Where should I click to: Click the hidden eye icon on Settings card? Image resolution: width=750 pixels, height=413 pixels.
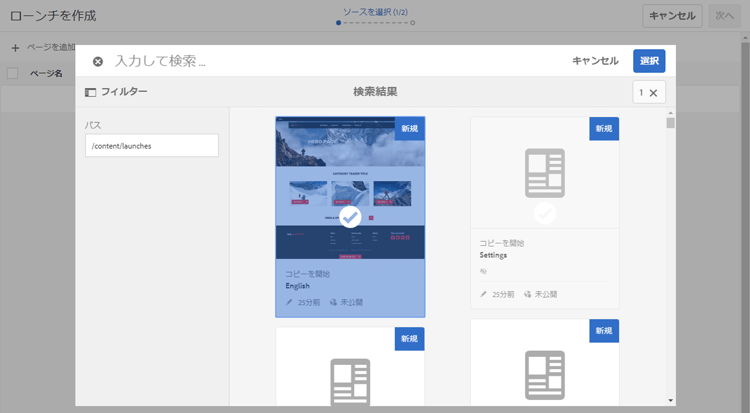484,271
